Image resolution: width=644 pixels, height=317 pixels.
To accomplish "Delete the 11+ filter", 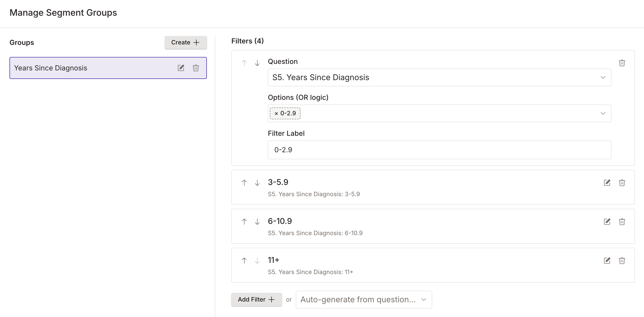I will [x=622, y=261].
